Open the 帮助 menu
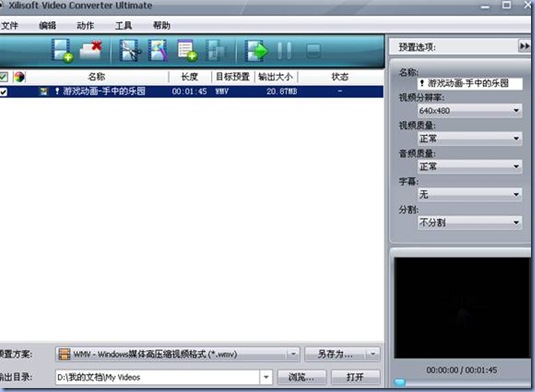535x392 pixels. 161,25
